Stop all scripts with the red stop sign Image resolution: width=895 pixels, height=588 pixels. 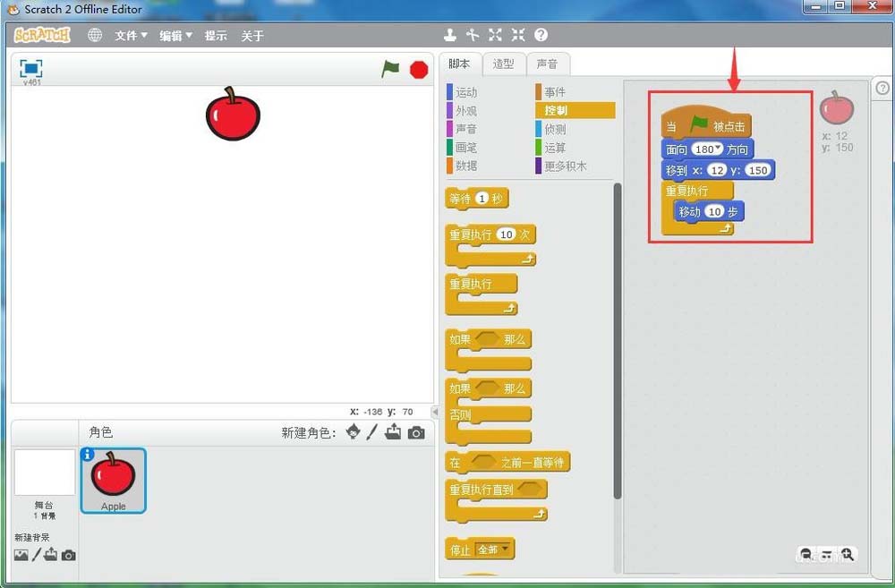pos(419,68)
